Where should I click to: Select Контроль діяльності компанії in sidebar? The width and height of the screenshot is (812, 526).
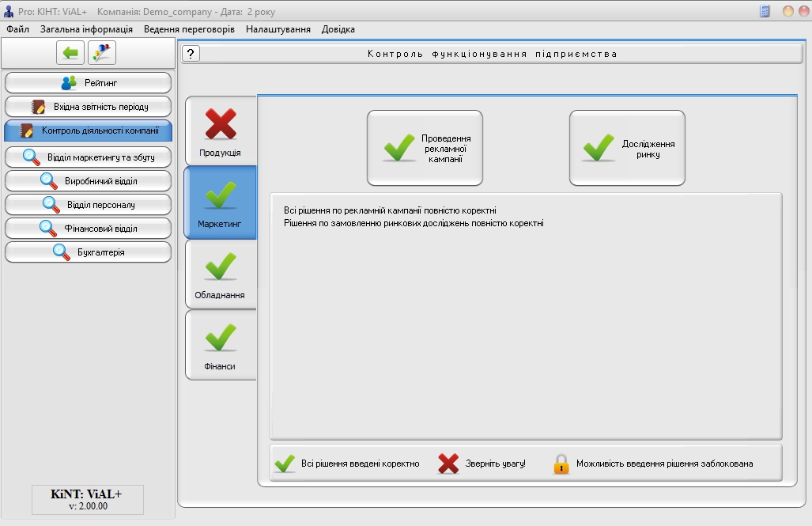coord(88,131)
